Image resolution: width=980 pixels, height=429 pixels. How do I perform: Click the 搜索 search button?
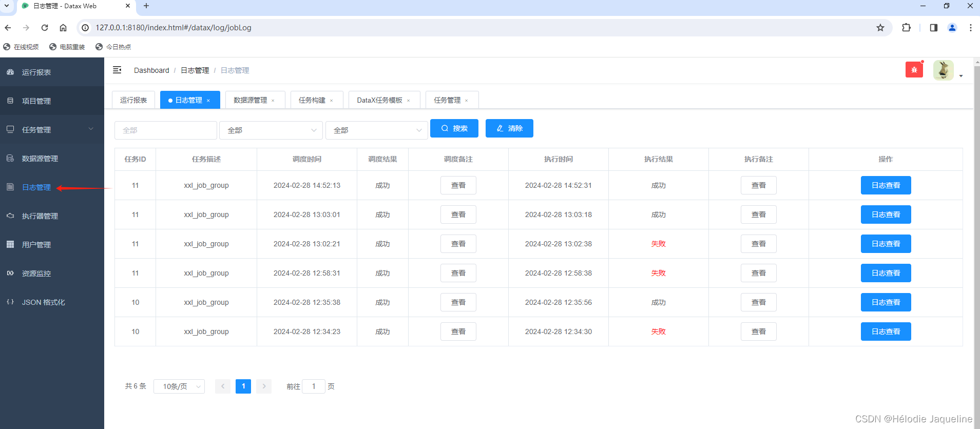[x=454, y=128]
